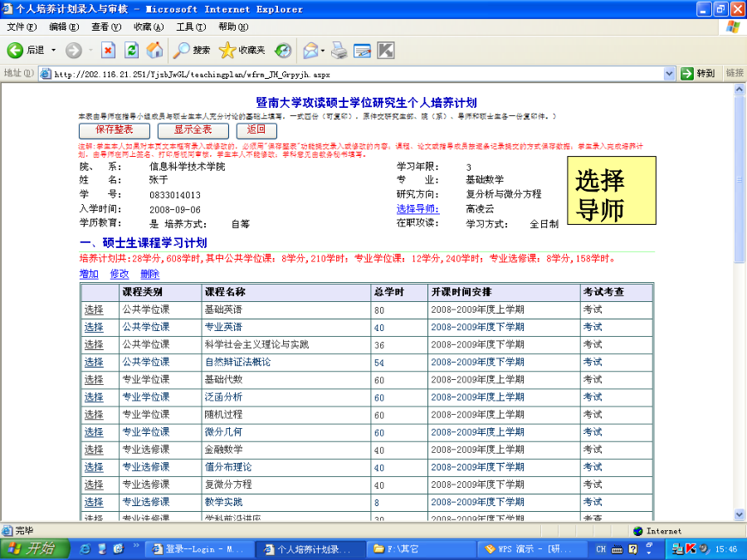The image size is (747, 560).
Task: Expand the Back button history dropdown arrow
Action: [54, 50]
